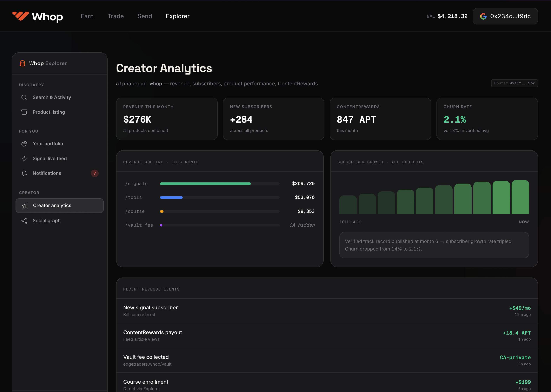Open Signal live feed
This screenshot has height=392, width=551.
[x=60, y=158]
